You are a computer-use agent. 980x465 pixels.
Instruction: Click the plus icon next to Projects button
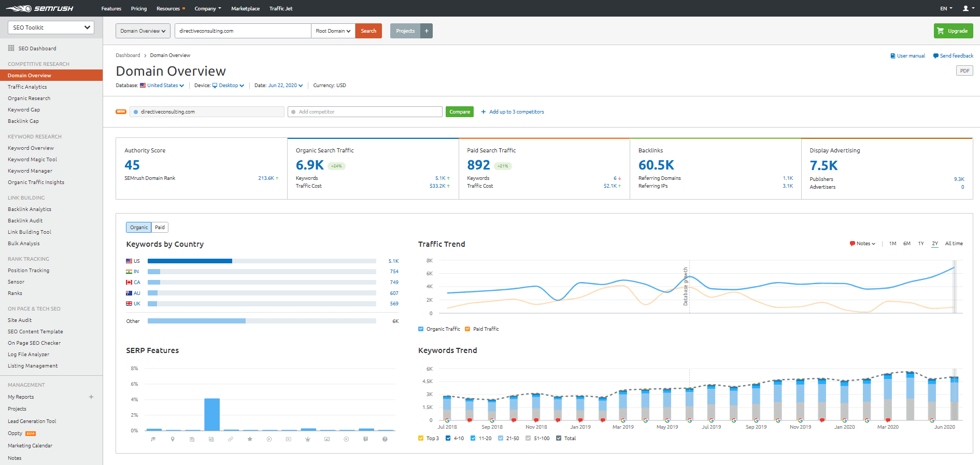click(x=427, y=31)
